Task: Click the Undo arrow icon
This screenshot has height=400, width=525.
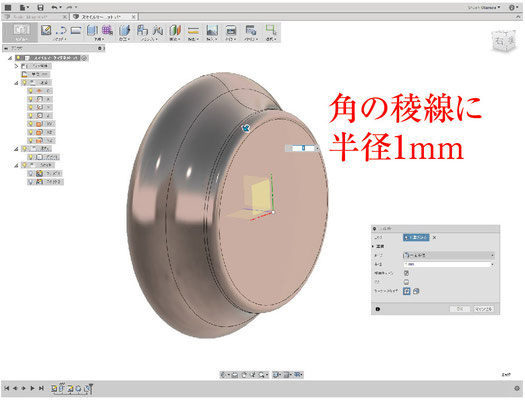Action: (x=54, y=7)
